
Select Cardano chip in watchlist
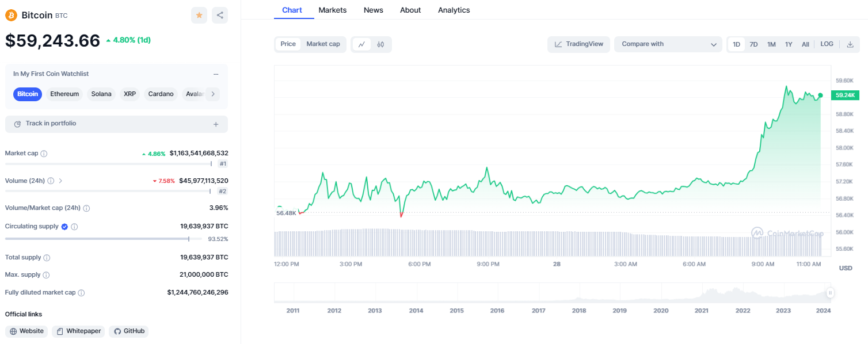tap(161, 94)
